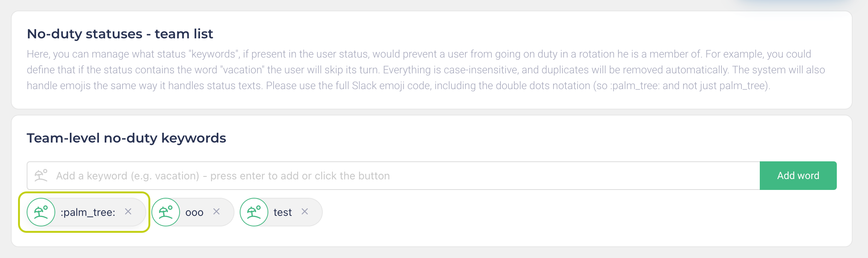868x258 pixels.
Task: Remove the test keyword with its X
Action: coord(305,212)
